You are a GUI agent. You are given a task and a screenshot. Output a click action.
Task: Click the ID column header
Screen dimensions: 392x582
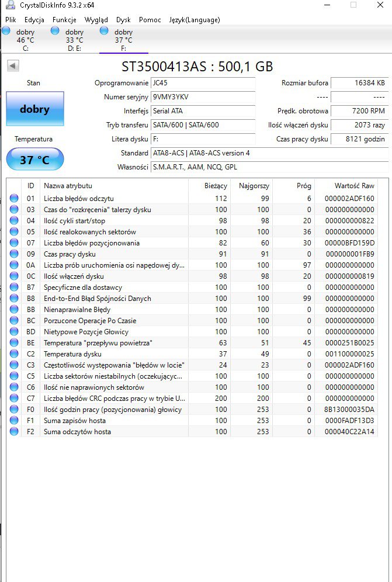(x=30, y=186)
